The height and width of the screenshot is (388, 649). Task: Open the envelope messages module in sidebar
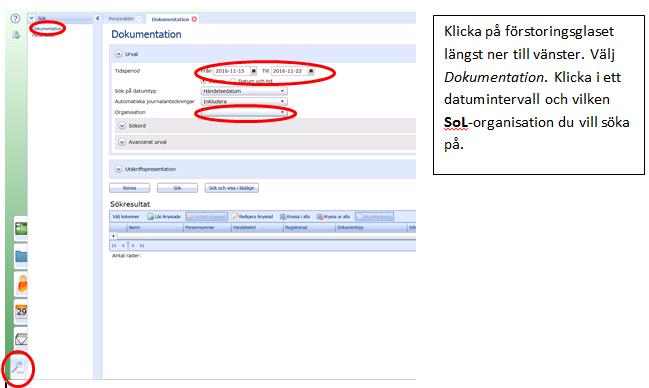point(21,339)
